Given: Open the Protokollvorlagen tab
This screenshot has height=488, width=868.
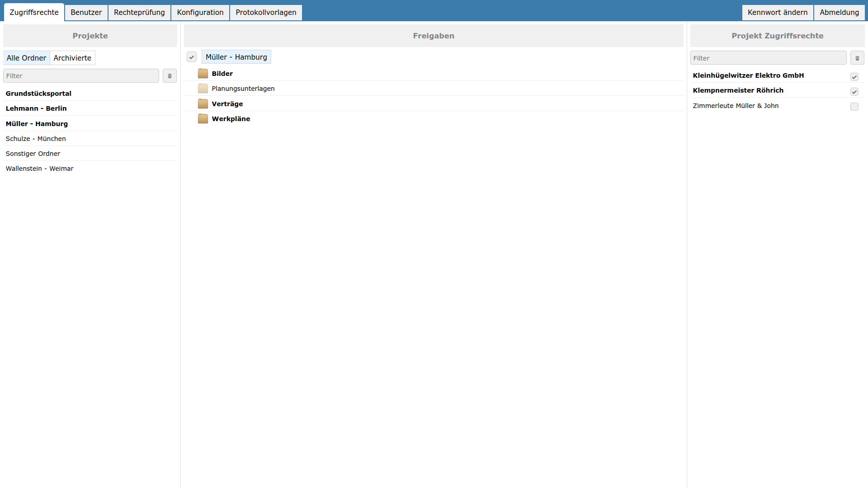Looking at the screenshot, I should (266, 12).
